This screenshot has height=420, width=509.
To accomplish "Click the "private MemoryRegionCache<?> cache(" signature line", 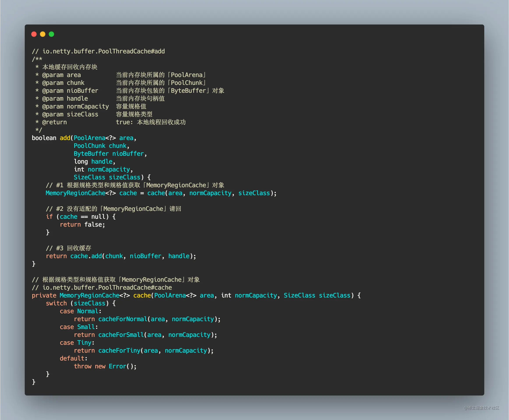I will 196,295.
